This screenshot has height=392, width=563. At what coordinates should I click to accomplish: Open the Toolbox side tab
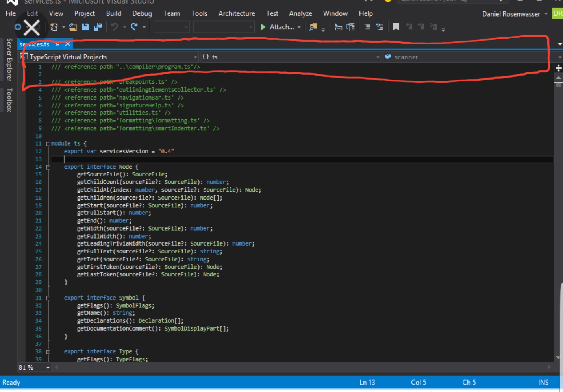tap(9, 100)
